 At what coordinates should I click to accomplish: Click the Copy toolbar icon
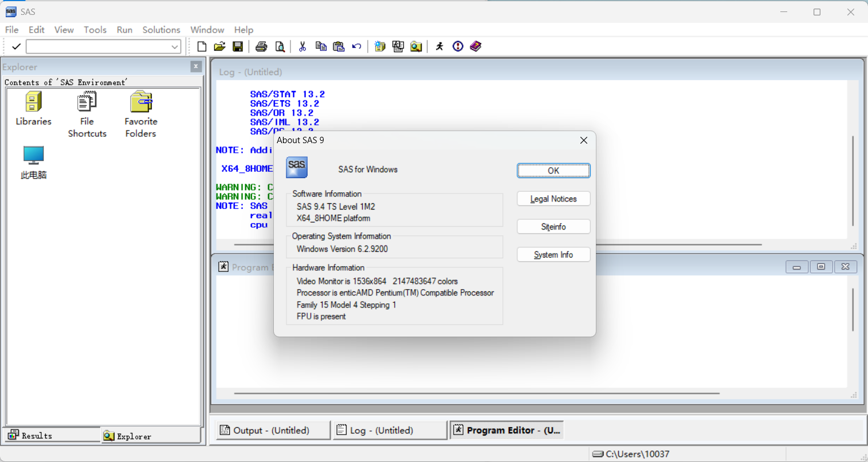tap(321, 46)
